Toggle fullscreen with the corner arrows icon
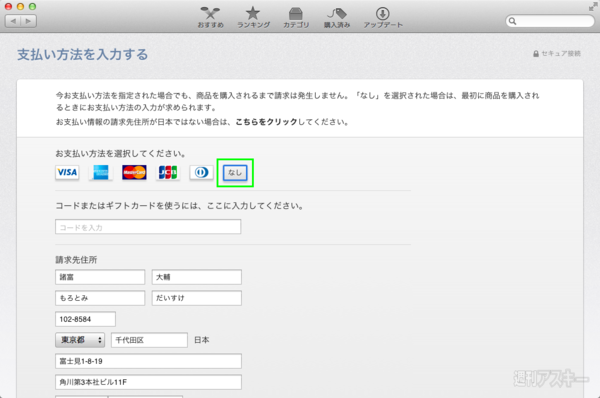The image size is (600, 398). (x=593, y=7)
